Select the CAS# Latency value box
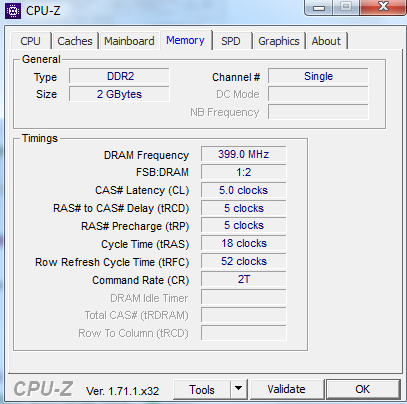Viewport: 407px width, 404px height. pyautogui.click(x=244, y=190)
